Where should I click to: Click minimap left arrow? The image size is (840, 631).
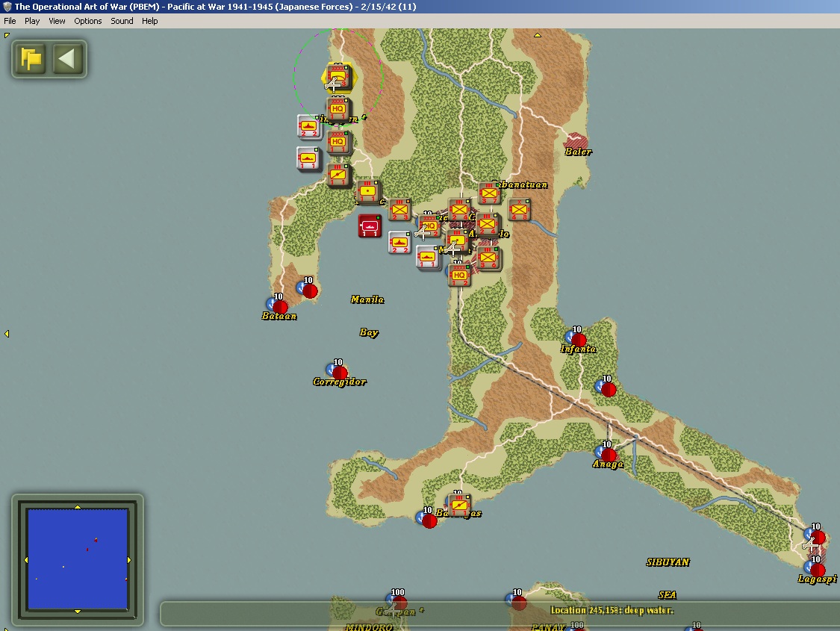coord(25,560)
